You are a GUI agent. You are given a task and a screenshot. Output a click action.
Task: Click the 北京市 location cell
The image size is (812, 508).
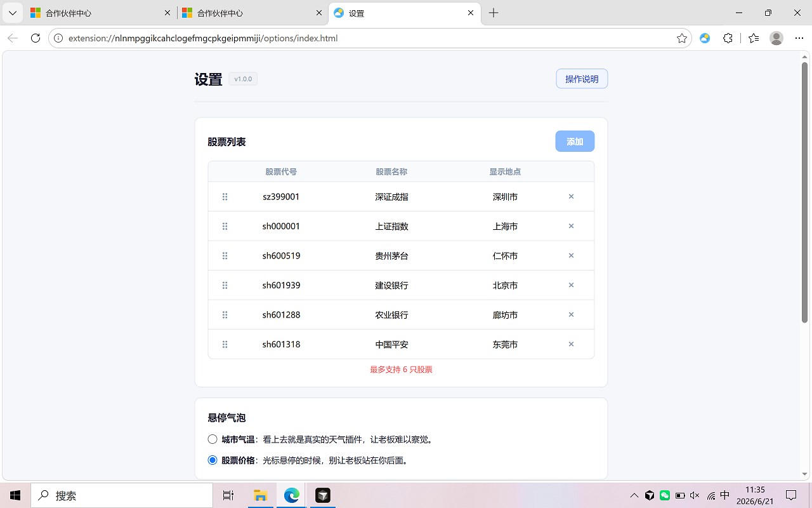(505, 285)
